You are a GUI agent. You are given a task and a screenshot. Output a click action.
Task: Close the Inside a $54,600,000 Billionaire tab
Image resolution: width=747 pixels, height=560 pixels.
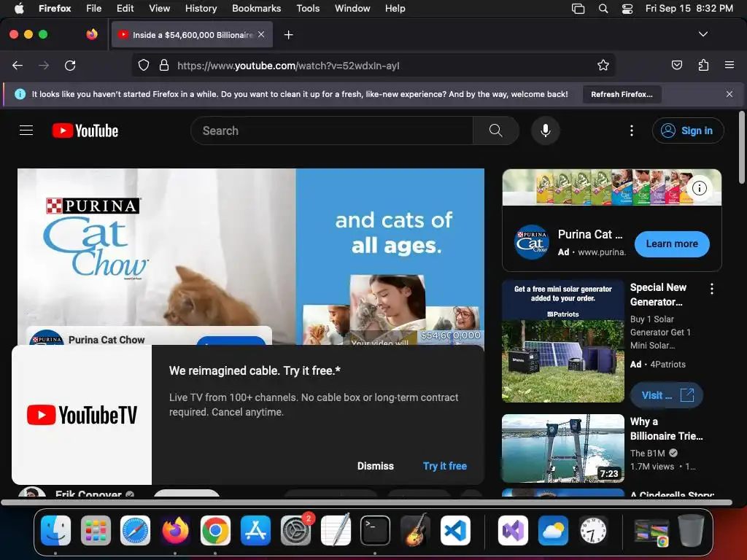[x=261, y=34]
